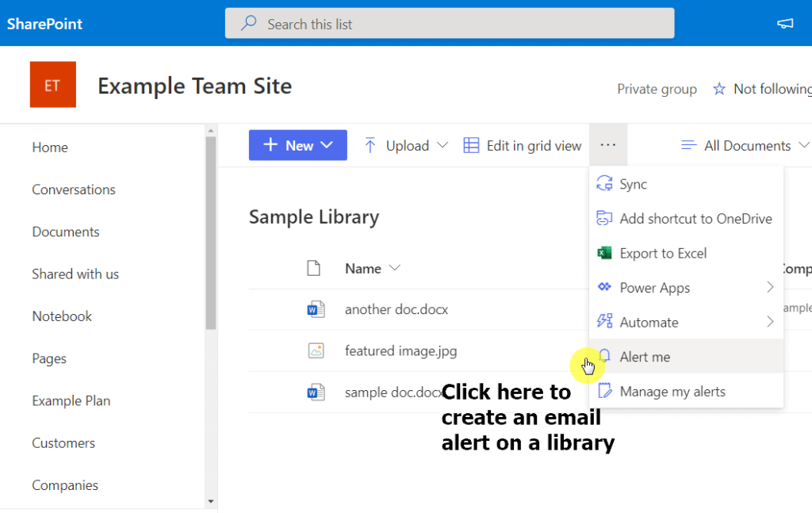812x513 pixels.
Task: Open the Pages link
Action: click(x=49, y=358)
